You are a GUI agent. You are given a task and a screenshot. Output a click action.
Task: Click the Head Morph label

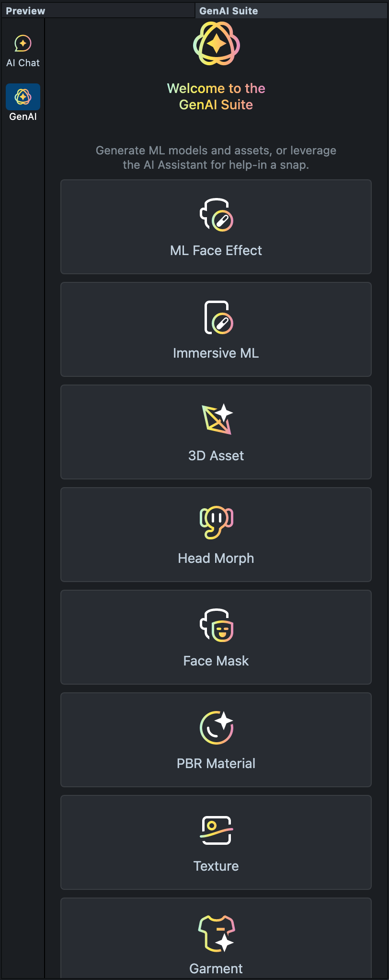pyautogui.click(x=216, y=559)
